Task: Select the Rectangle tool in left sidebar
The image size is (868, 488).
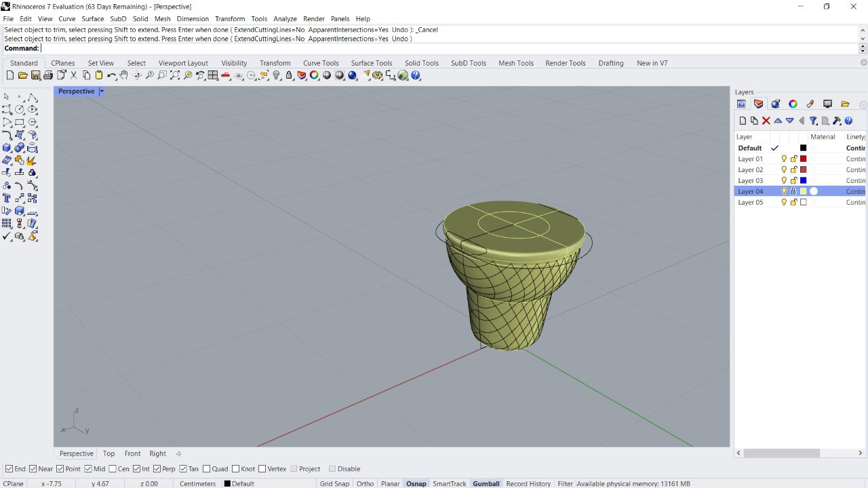Action: pyautogui.click(x=20, y=122)
